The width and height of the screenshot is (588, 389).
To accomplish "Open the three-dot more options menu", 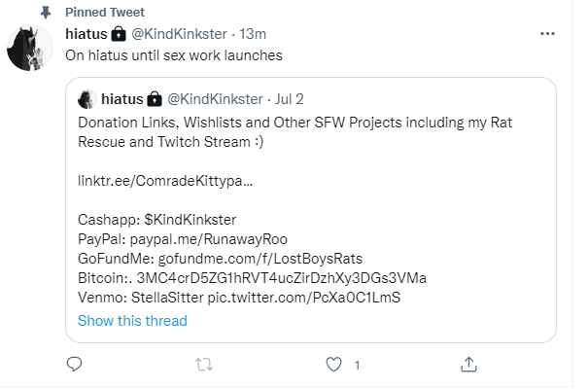I will click(x=547, y=34).
